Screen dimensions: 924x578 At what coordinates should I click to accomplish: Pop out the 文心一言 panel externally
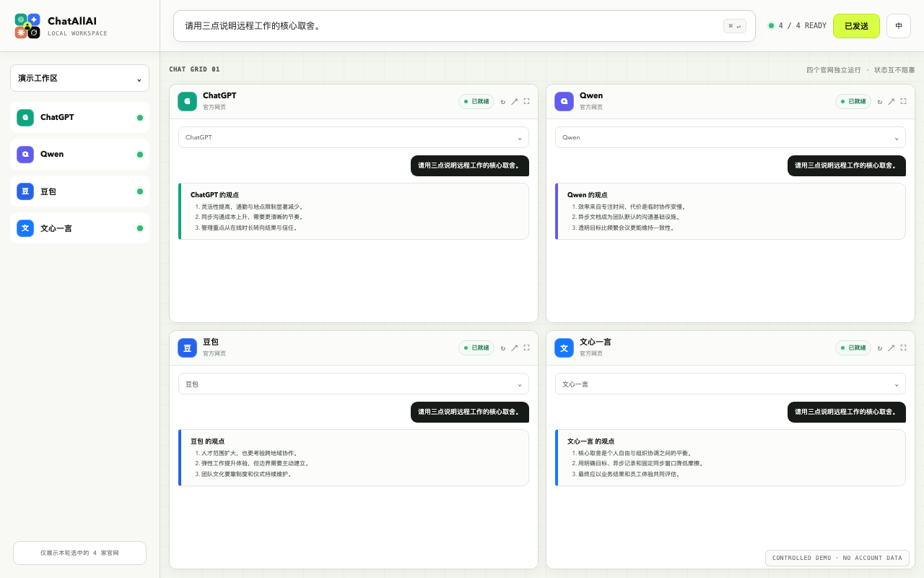(x=892, y=348)
